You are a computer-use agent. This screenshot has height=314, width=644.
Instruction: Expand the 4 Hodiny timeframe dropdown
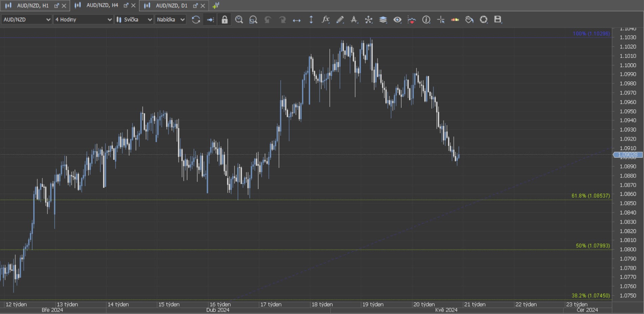83,20
